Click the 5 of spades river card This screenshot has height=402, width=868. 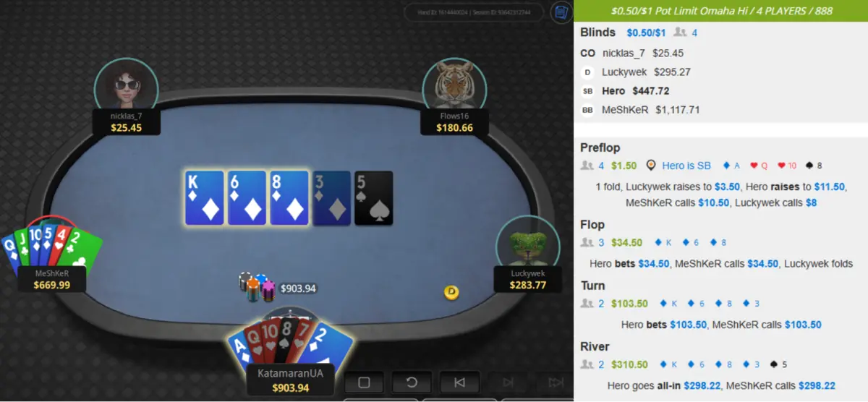373,197
